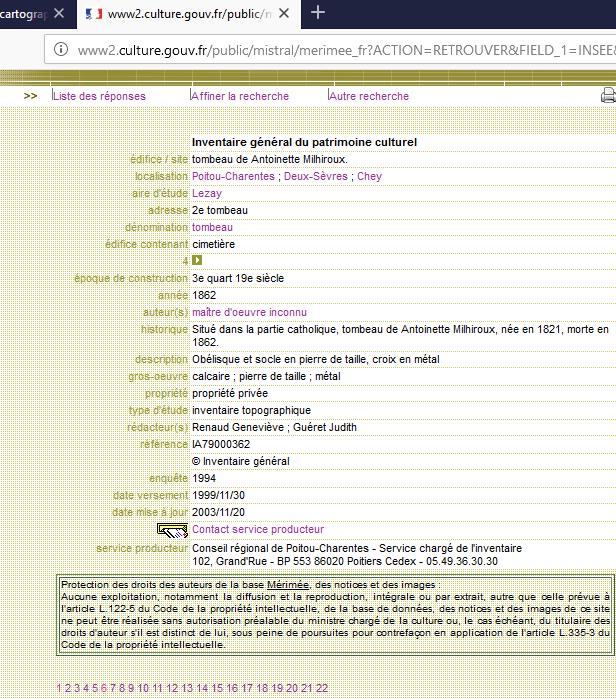Go to results page 2
The image size is (616, 699).
point(68,688)
